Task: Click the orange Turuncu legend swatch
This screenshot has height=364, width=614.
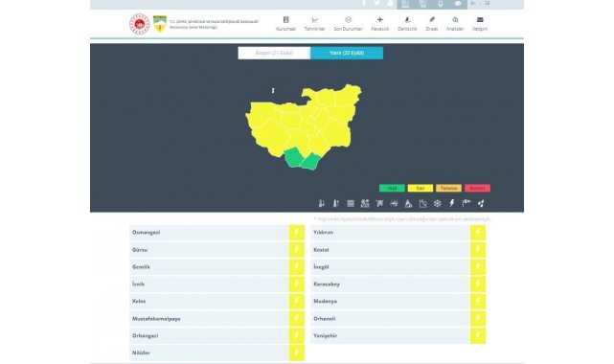Action: [448, 189]
